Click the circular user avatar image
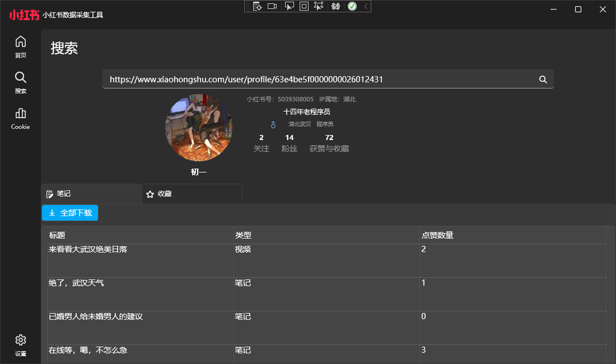This screenshot has width=616, height=364. click(x=199, y=128)
